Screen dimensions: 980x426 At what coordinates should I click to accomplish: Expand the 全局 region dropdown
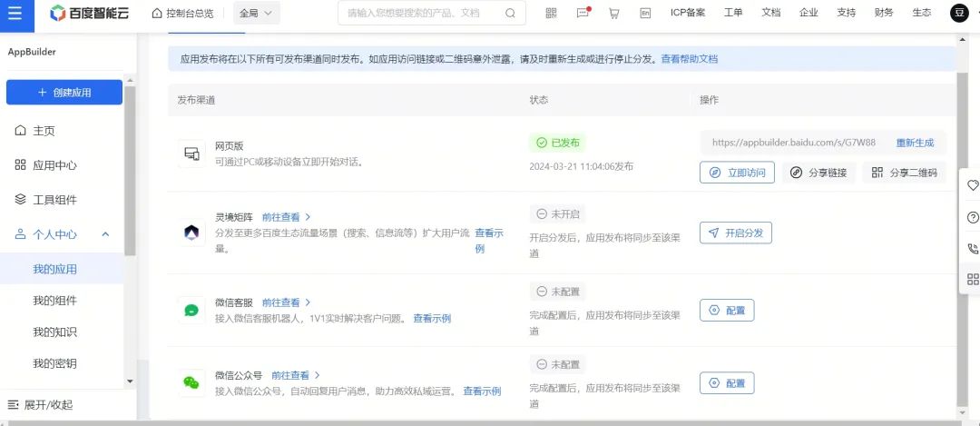pos(256,13)
